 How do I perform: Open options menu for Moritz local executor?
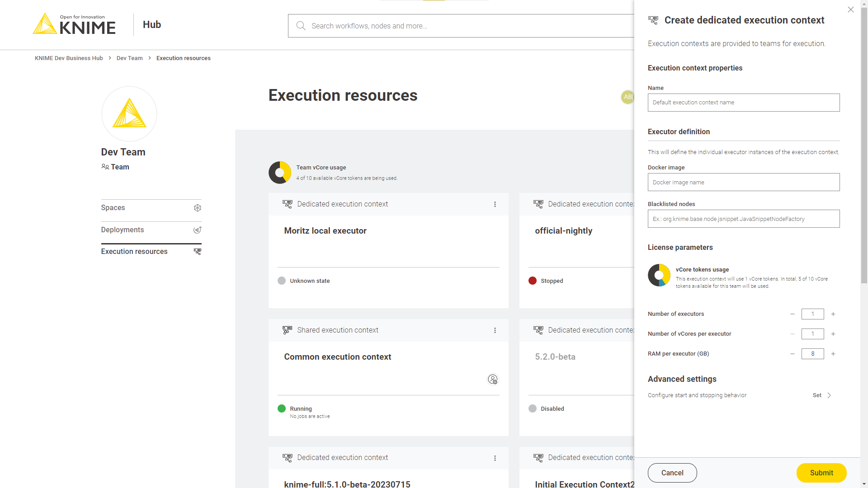coord(495,204)
